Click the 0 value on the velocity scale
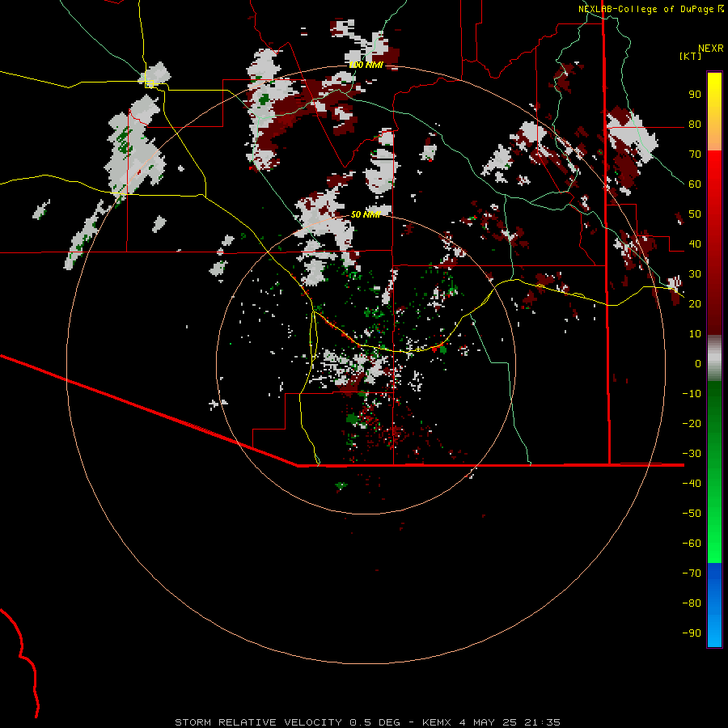 point(698,363)
